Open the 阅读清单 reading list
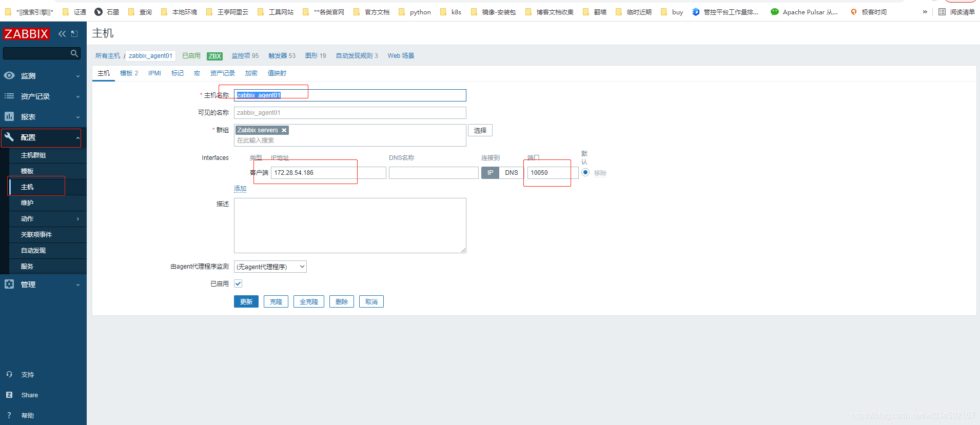This screenshot has height=425, width=980. pyautogui.click(x=956, y=12)
